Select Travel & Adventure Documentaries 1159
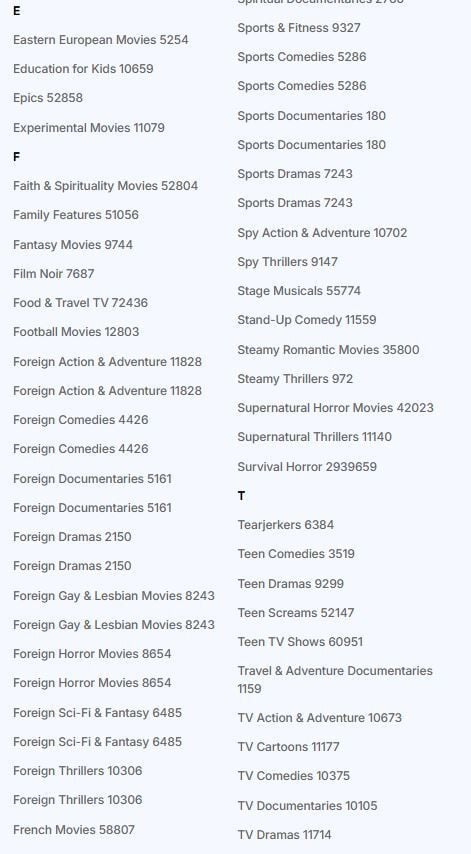The width and height of the screenshot is (471, 854). [x=335, y=679]
